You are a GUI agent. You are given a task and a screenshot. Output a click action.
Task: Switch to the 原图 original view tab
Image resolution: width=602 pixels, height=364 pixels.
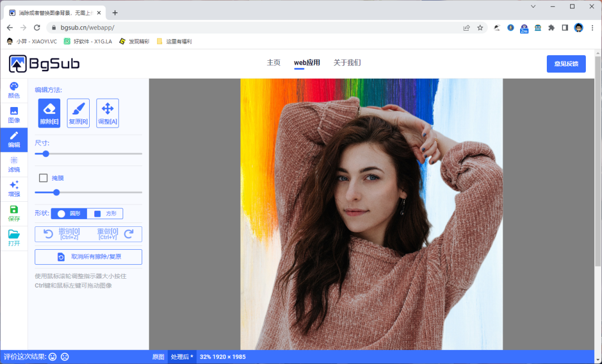[x=158, y=357]
